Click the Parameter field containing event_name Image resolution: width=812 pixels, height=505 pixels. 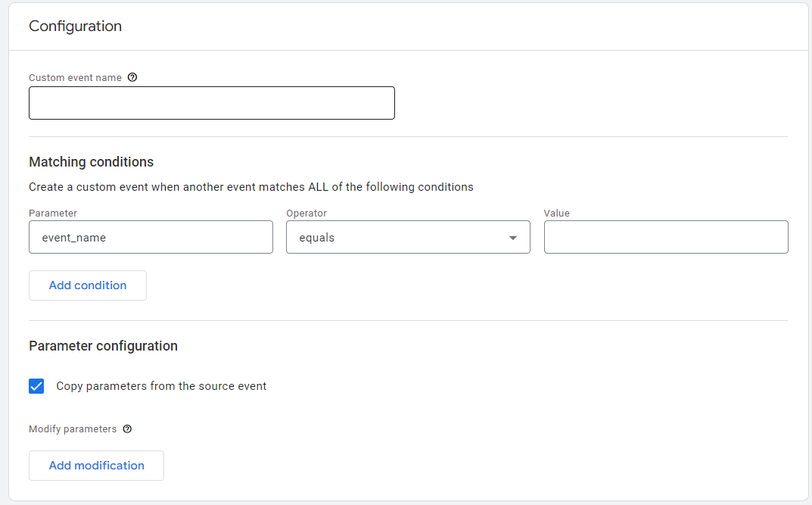(x=151, y=237)
